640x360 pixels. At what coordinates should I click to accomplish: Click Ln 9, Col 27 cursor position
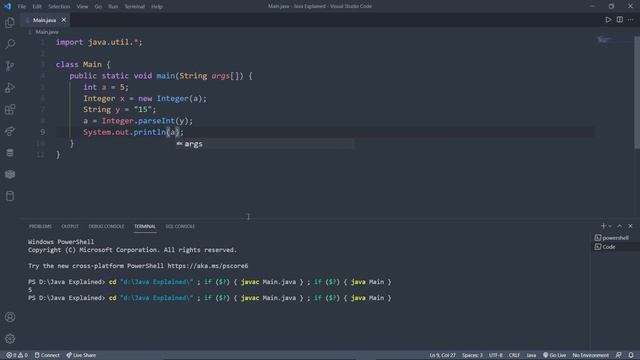click(442, 355)
